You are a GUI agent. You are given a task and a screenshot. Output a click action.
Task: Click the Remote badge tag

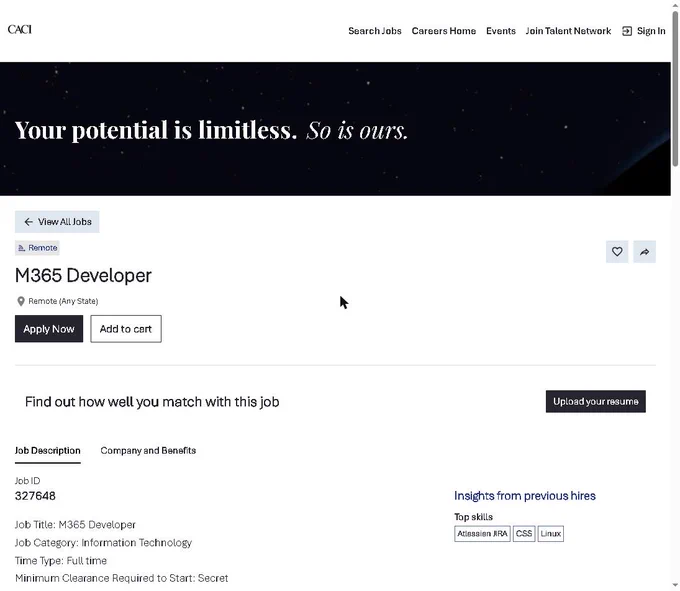[x=37, y=248]
